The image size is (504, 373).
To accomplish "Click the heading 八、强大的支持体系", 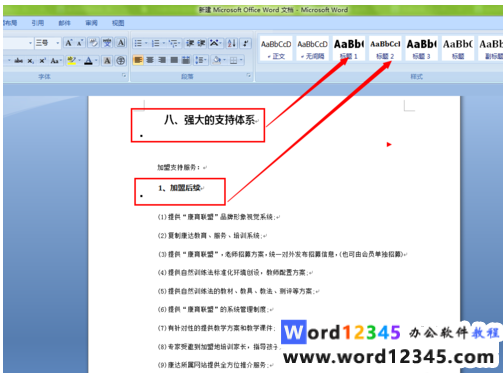I will (210, 120).
